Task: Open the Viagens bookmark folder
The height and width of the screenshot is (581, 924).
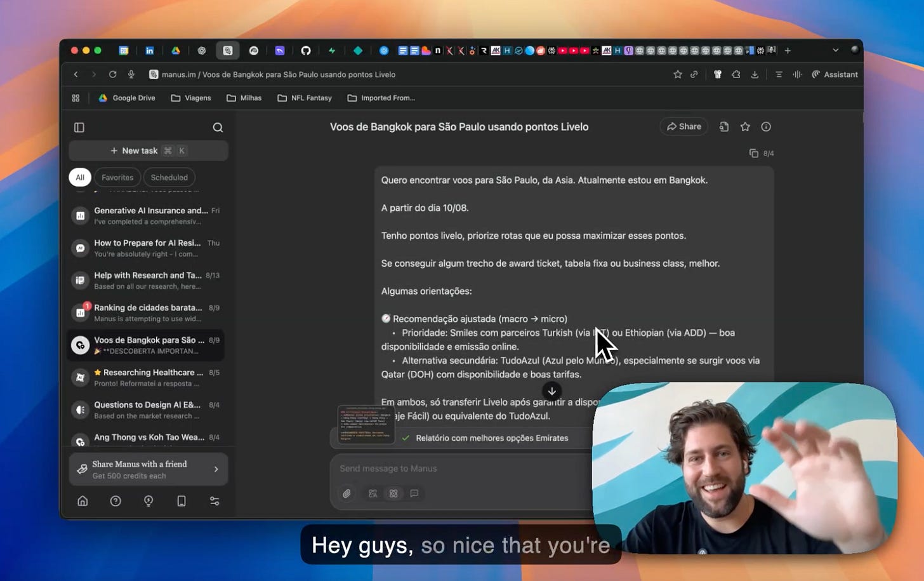Action: 191,98
